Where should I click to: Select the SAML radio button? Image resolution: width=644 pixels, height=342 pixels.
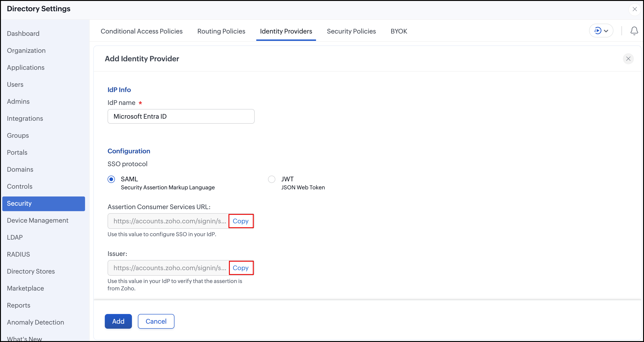pyautogui.click(x=111, y=179)
